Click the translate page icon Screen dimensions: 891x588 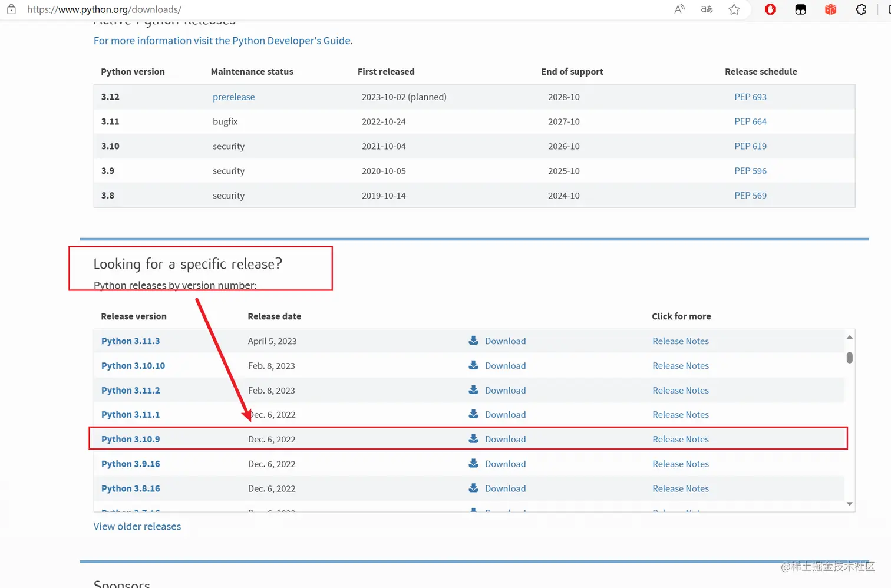707,9
